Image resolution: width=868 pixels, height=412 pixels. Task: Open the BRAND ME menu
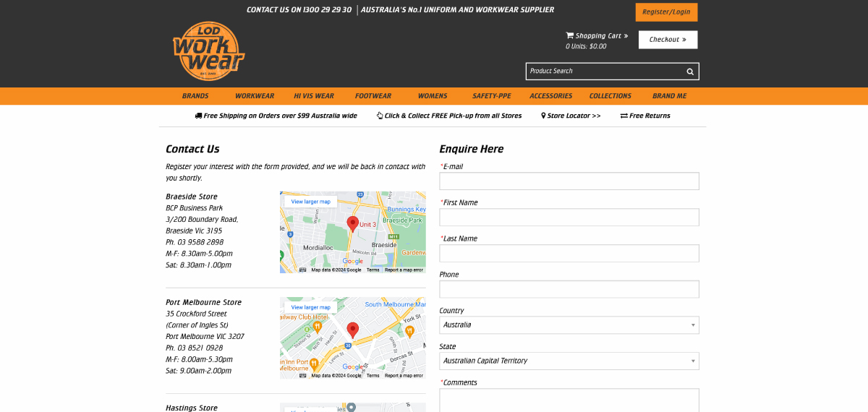[x=670, y=96]
